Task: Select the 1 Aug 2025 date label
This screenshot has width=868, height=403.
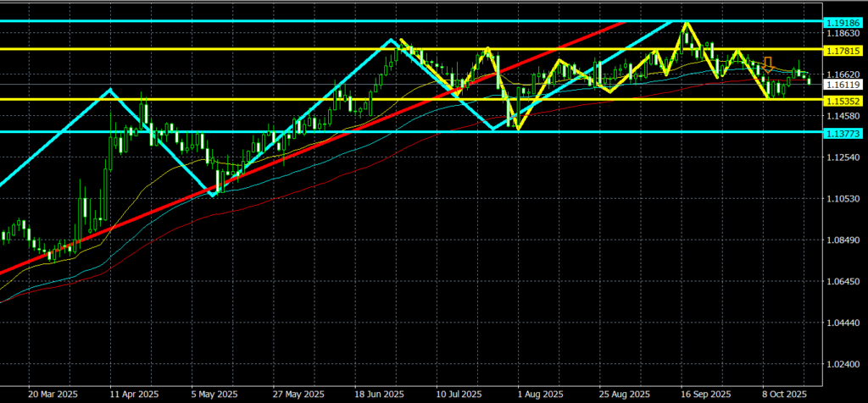Action: pyautogui.click(x=540, y=395)
